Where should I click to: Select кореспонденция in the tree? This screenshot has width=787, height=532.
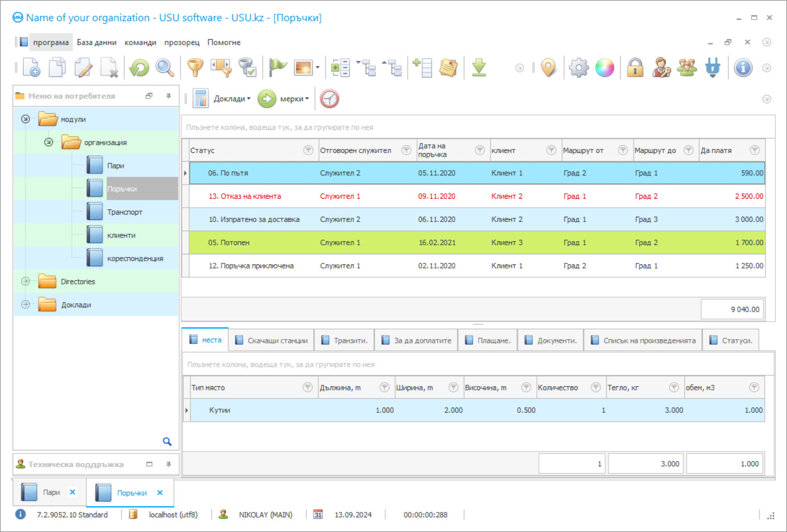coord(135,259)
